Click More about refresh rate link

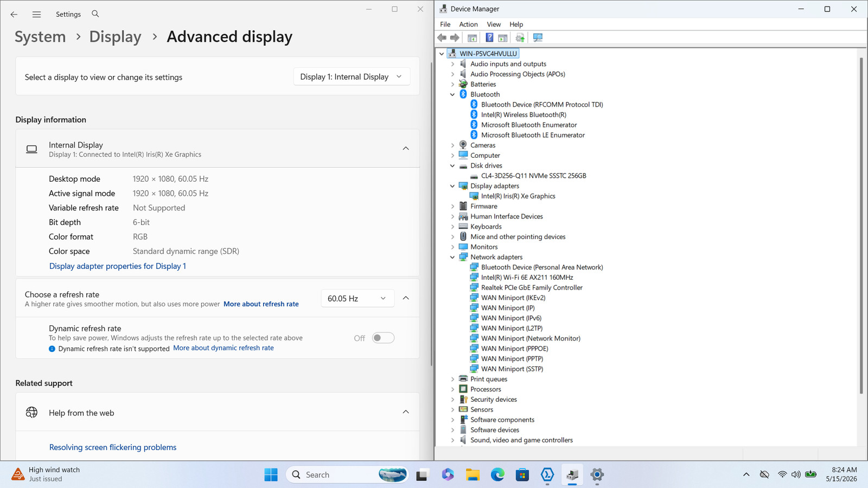[x=261, y=304]
